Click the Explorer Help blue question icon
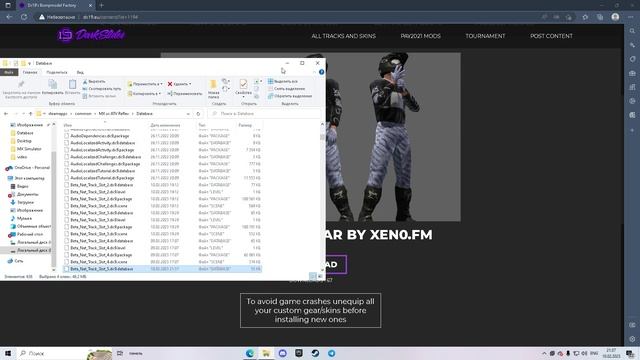 [x=322, y=72]
